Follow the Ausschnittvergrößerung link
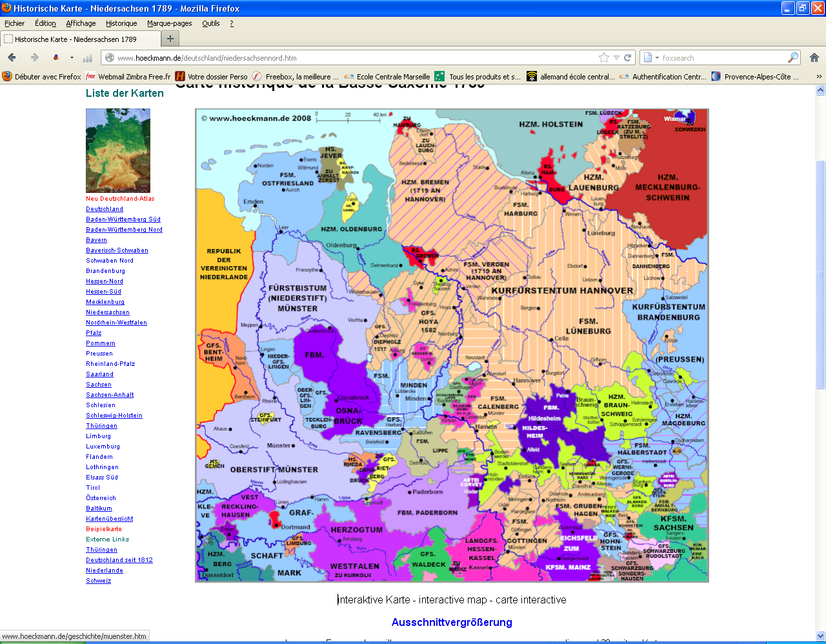 (x=452, y=622)
